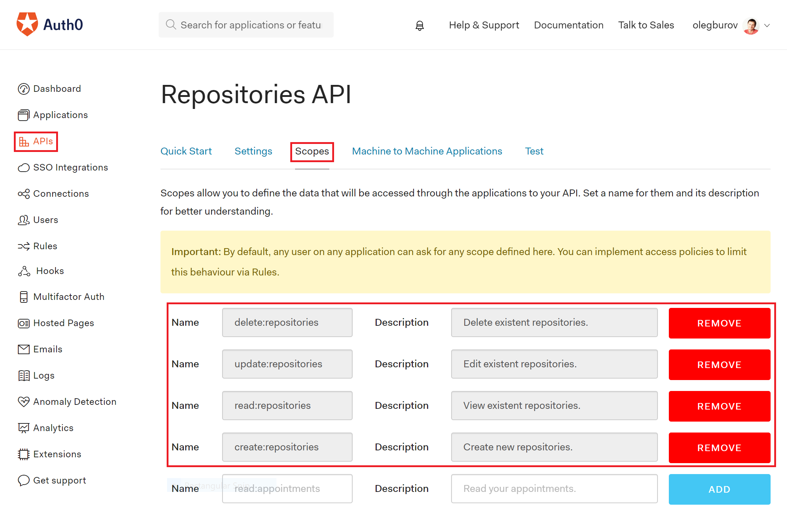The height and width of the screenshot is (532, 787).
Task: Click the new scope Name input field
Action: [287, 489]
